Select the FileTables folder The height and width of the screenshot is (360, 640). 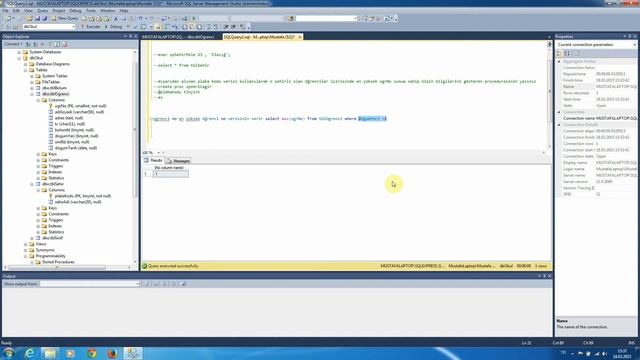(51, 82)
